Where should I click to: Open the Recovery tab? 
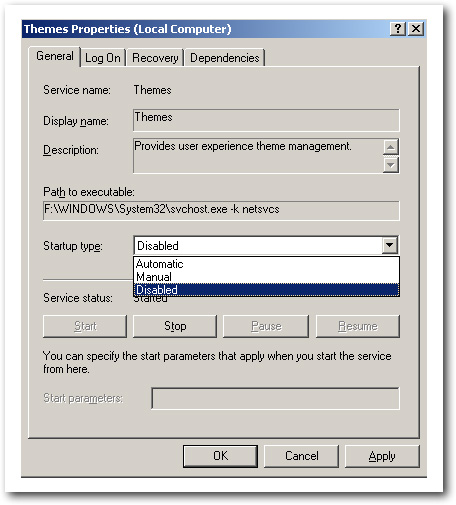155,58
